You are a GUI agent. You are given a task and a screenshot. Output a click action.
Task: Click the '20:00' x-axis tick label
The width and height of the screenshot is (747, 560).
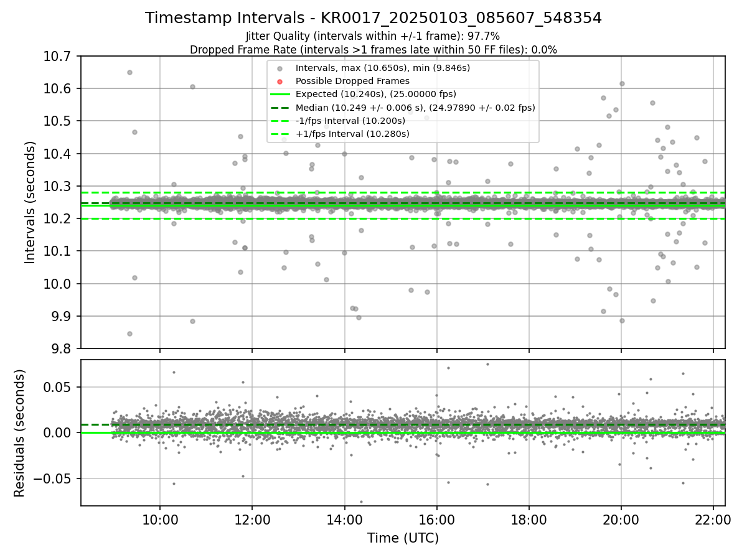coord(621,520)
